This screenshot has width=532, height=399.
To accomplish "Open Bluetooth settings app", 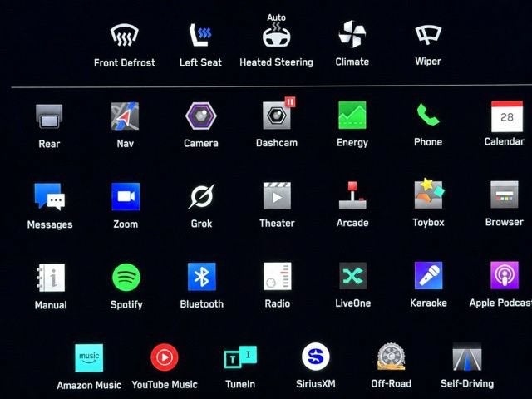I will [x=202, y=277].
